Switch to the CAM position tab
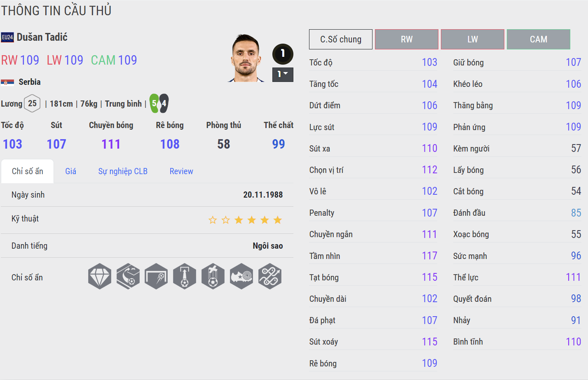 [539, 40]
